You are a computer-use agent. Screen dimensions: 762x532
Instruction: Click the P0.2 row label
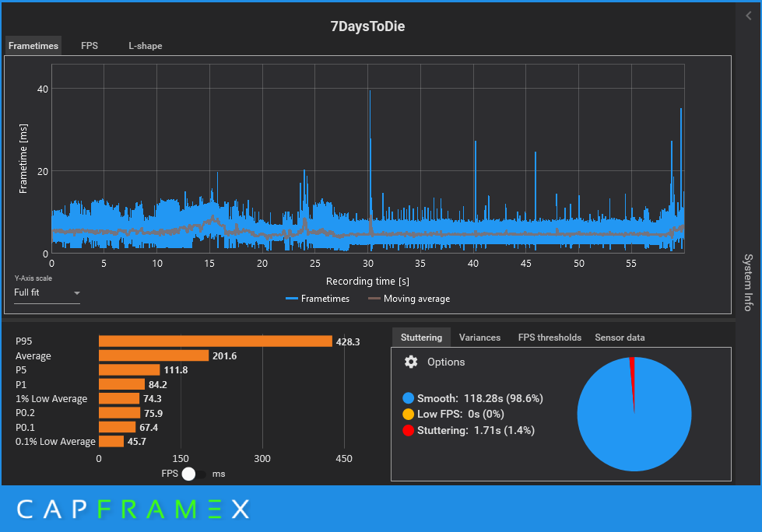click(25, 413)
